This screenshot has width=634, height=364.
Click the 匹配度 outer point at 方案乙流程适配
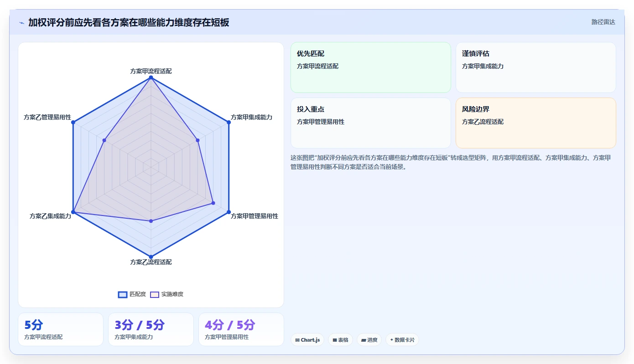coord(151,257)
